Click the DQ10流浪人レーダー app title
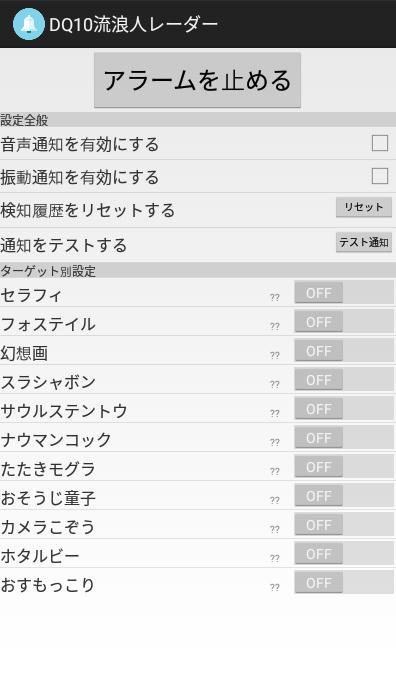Screen dimensions: 396x674 pos(134,25)
